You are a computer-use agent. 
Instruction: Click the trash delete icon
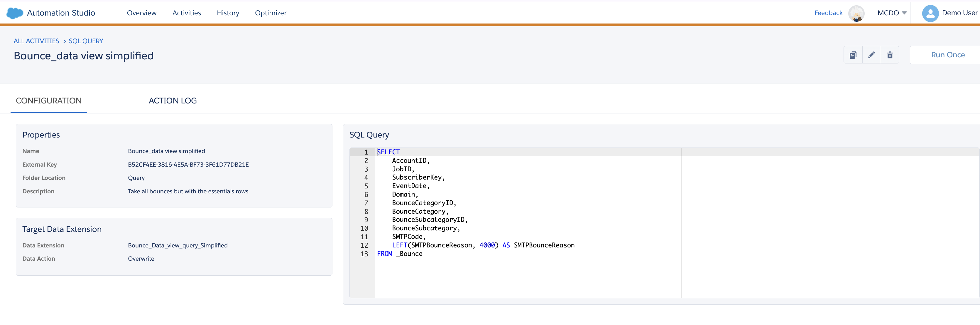[890, 55]
